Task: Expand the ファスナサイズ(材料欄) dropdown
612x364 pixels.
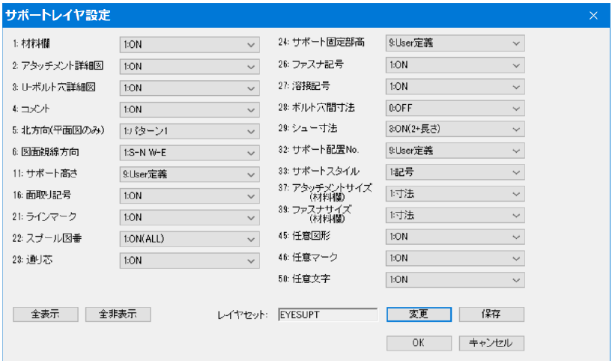Action: (455, 216)
